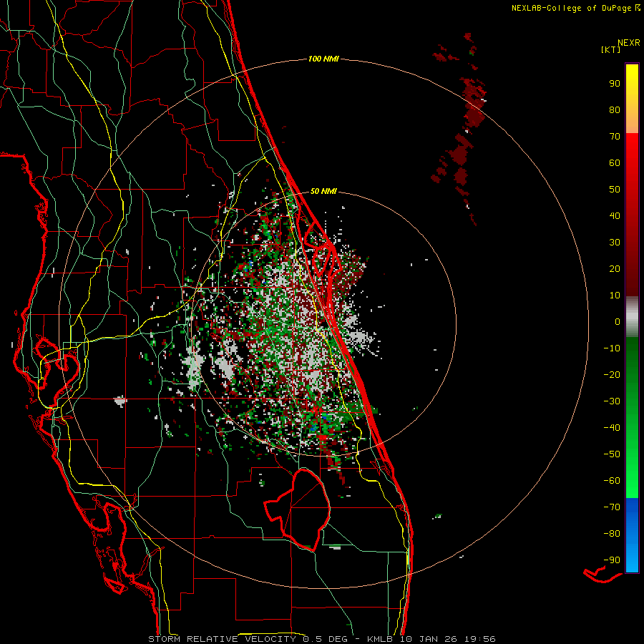Click the 50 NMI range ring label

323,191
